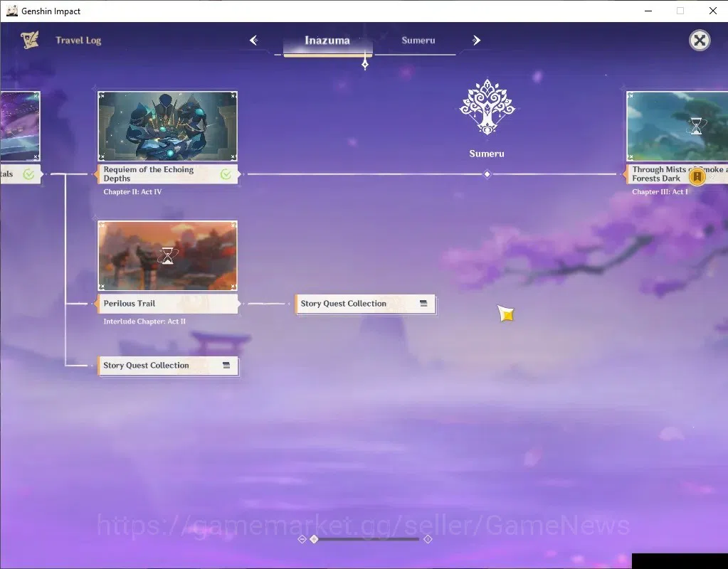Click Interlude Chapter: Act II text

144,321
